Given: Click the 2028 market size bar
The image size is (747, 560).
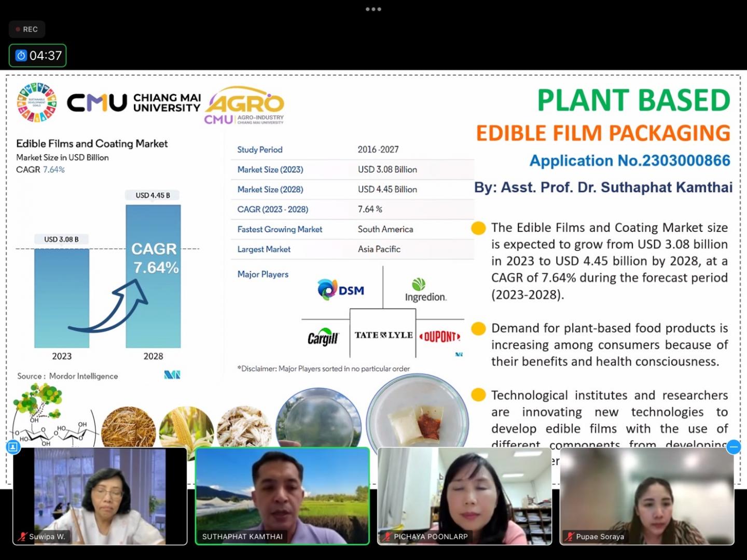Looking at the screenshot, I should [153, 276].
